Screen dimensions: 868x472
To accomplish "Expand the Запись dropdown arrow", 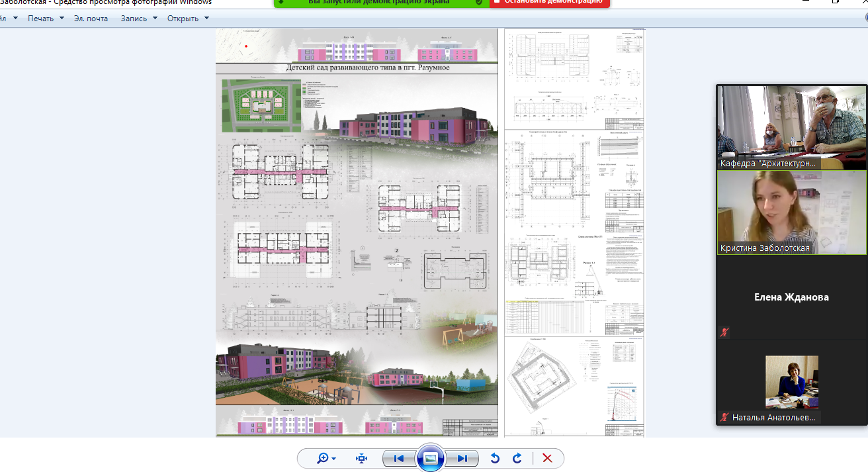I will [x=155, y=19].
